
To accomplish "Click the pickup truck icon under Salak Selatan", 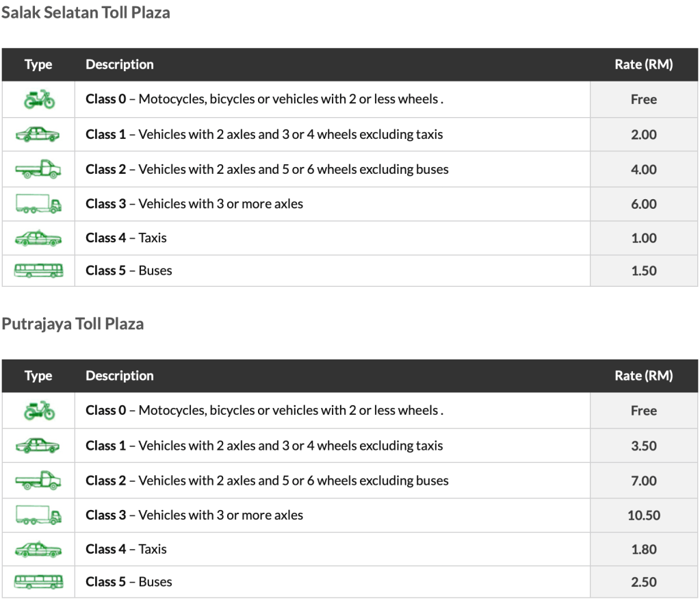I will coord(38,169).
